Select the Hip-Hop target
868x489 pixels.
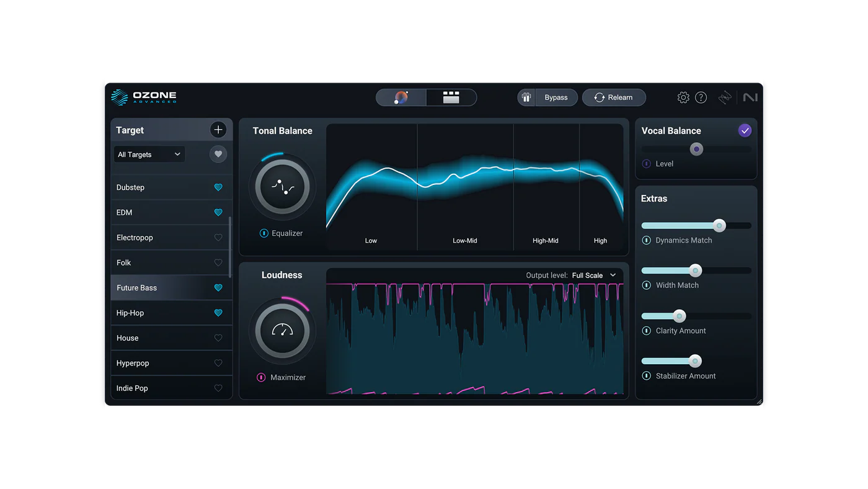[171, 313]
